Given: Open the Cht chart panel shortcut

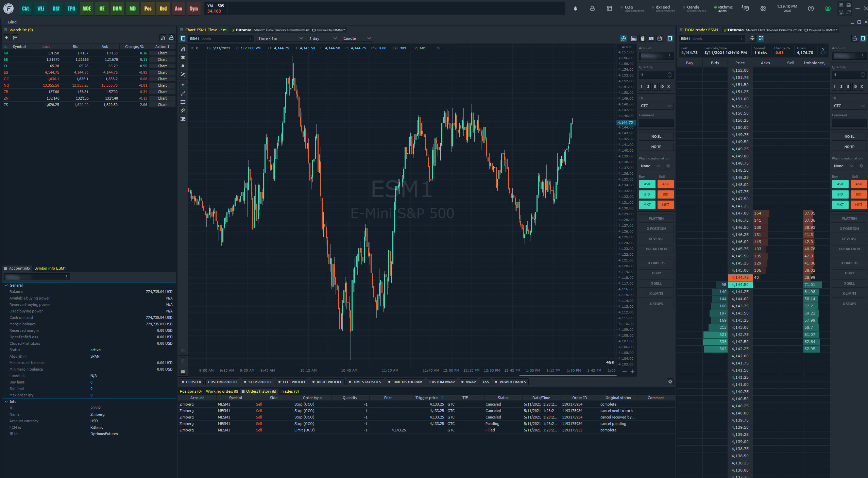Looking at the screenshot, I should click(x=25, y=8).
